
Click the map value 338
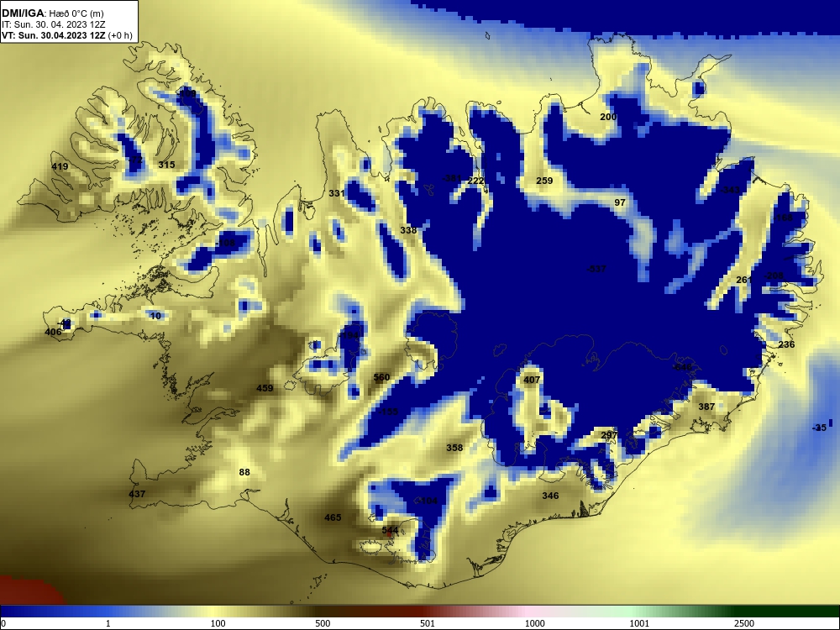pyautogui.click(x=408, y=230)
